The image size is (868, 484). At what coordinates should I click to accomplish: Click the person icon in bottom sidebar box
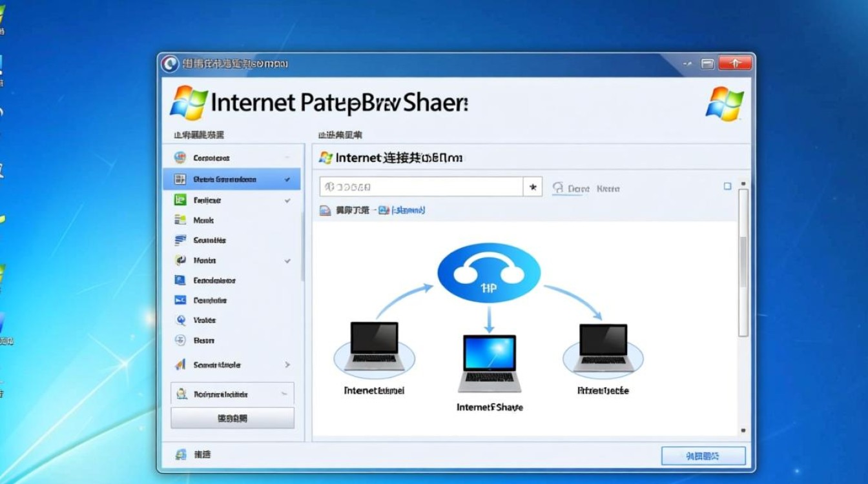pos(181,394)
